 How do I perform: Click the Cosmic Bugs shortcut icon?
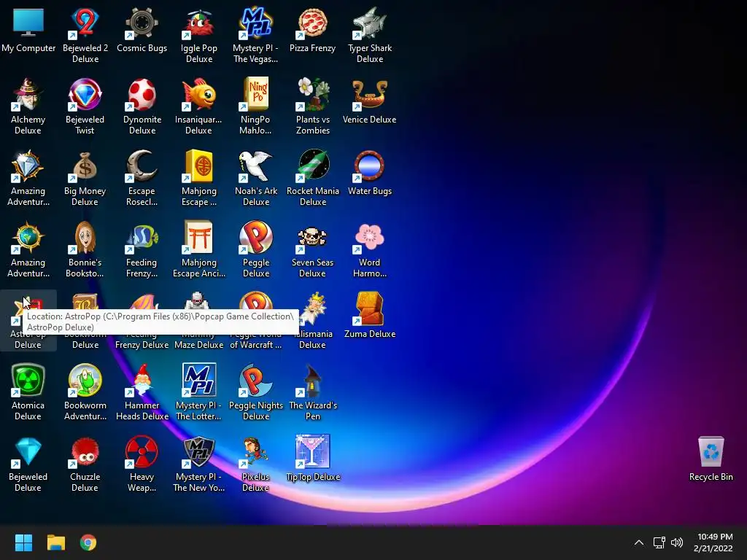[142, 23]
